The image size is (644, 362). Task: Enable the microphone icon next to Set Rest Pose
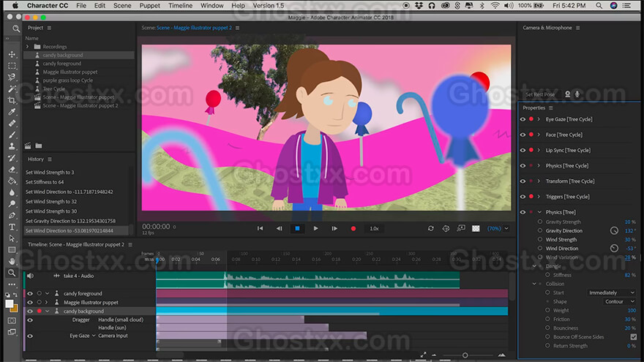point(577,94)
